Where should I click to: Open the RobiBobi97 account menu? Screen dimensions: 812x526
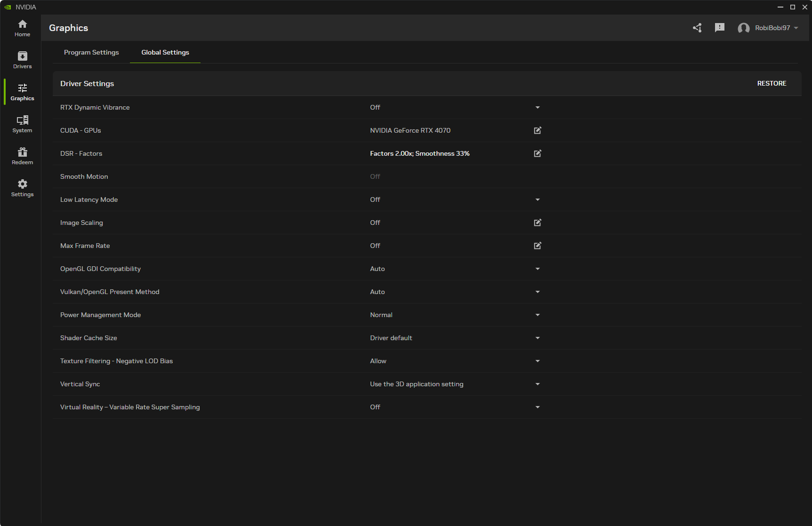click(x=768, y=28)
